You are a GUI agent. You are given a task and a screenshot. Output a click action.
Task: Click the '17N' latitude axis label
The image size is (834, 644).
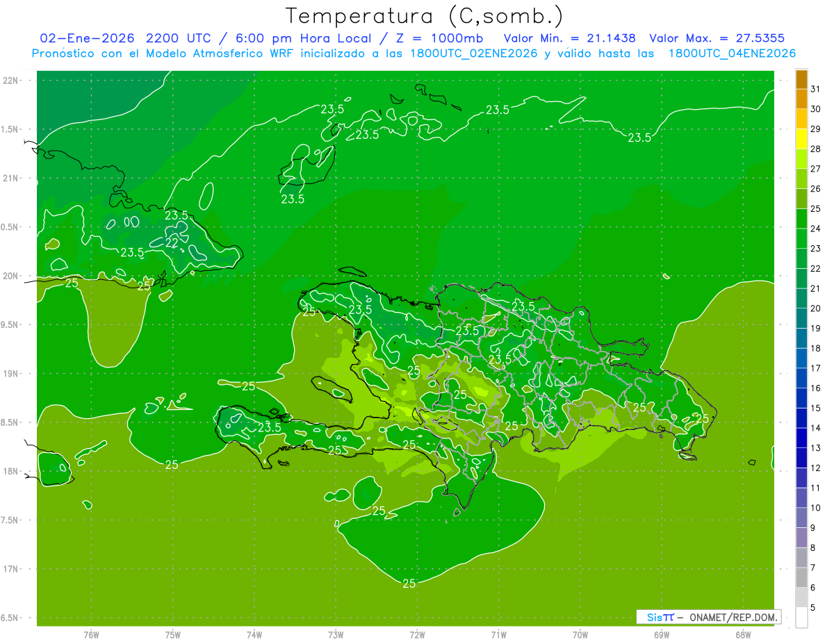tap(11, 569)
